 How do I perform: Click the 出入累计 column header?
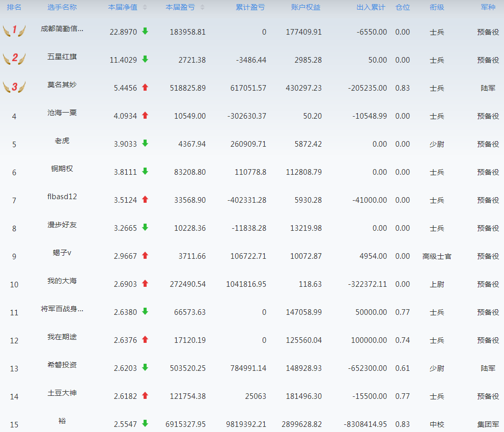[371, 7]
